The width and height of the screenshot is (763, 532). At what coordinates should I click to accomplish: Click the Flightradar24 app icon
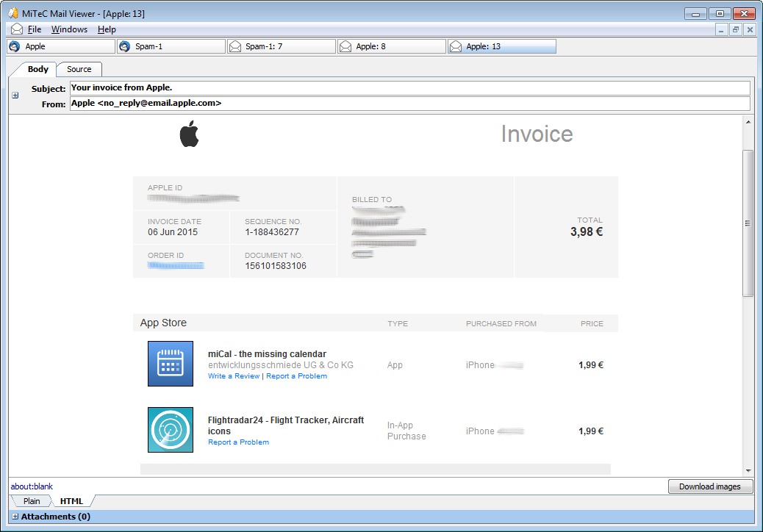tap(171, 430)
